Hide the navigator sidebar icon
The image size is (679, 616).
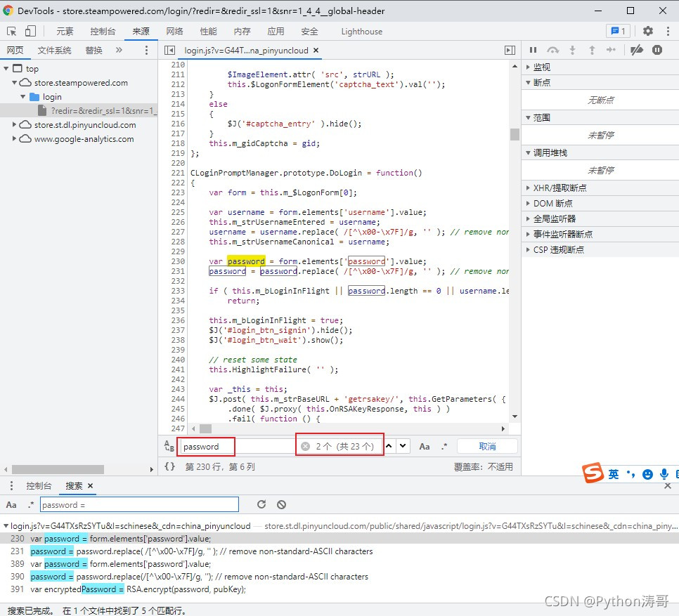[170, 50]
